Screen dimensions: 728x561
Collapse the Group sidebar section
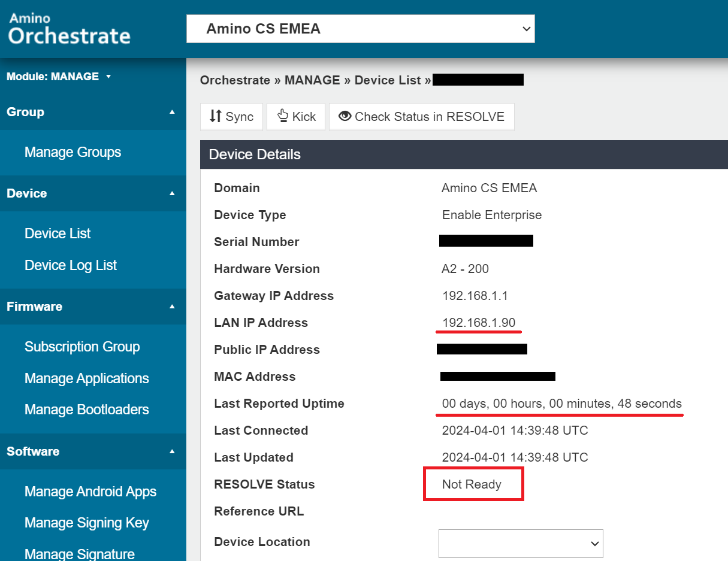click(93, 112)
